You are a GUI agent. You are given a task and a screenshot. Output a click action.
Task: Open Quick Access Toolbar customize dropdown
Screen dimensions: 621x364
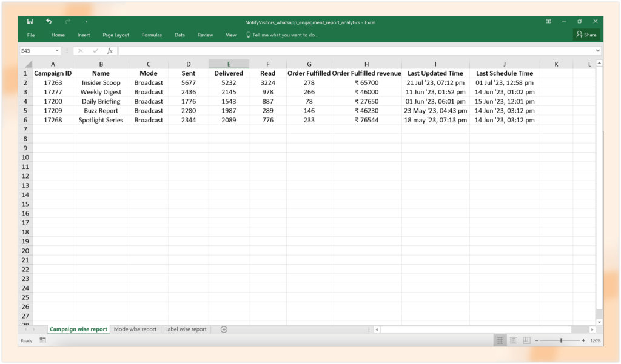coord(86,22)
